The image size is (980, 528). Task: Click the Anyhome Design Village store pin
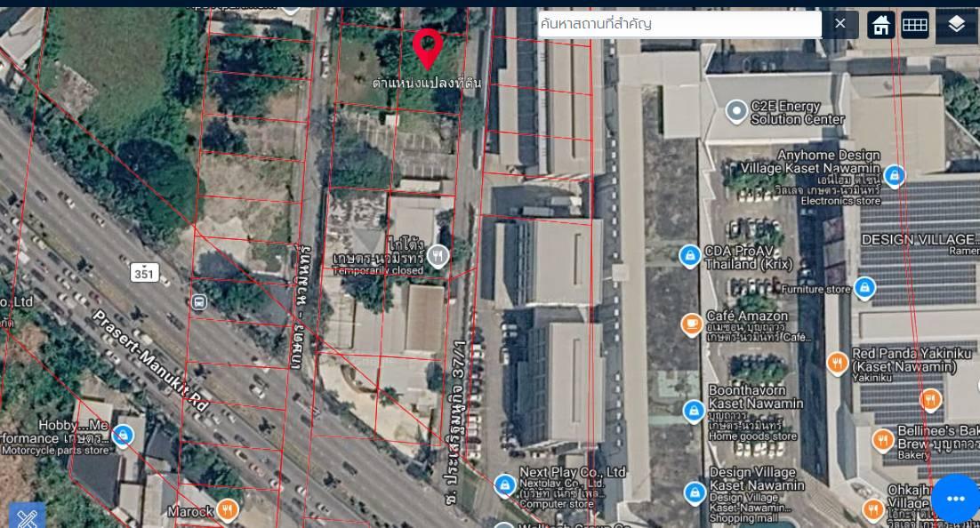click(x=895, y=175)
